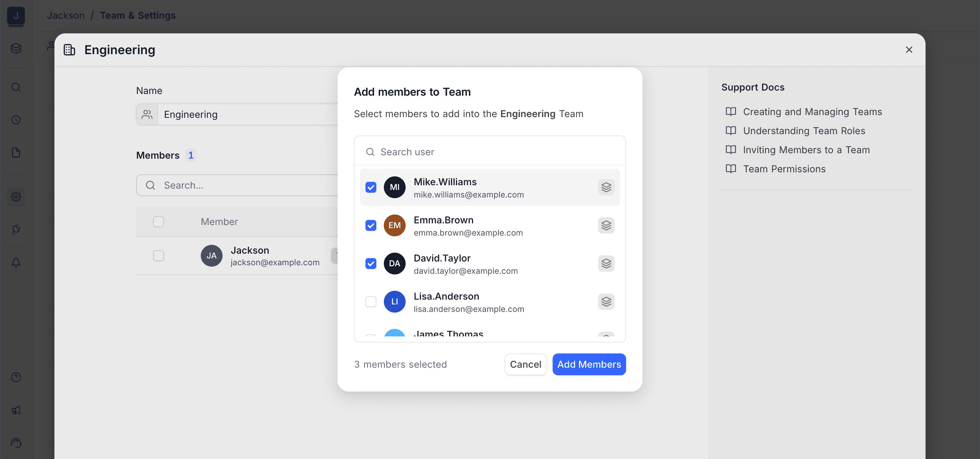
Task: Open Understanding Team Roles link
Action: pos(803,130)
